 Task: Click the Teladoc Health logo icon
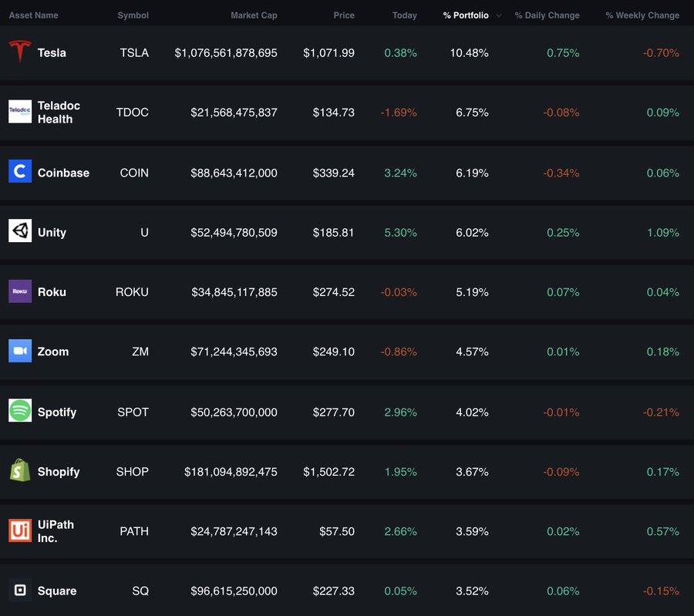pos(20,112)
